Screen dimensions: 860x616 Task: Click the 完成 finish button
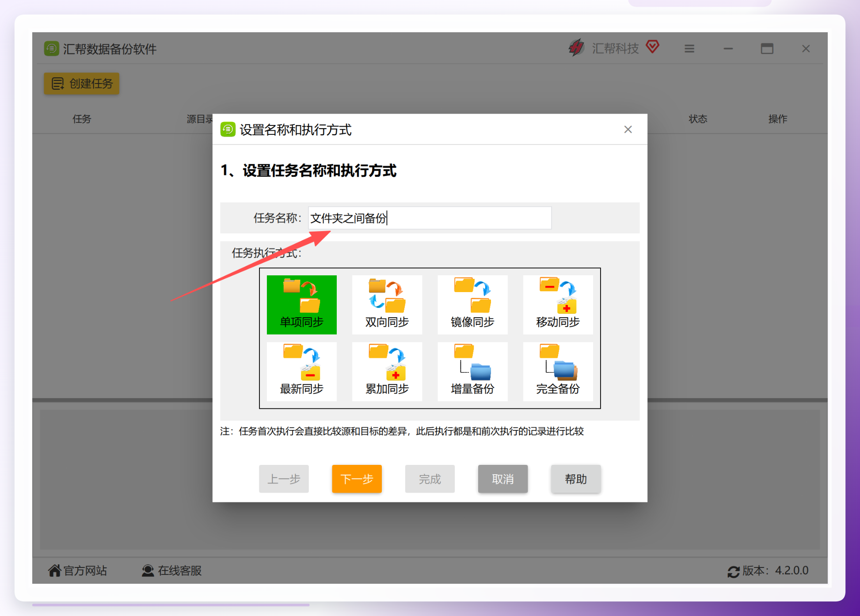(x=430, y=479)
